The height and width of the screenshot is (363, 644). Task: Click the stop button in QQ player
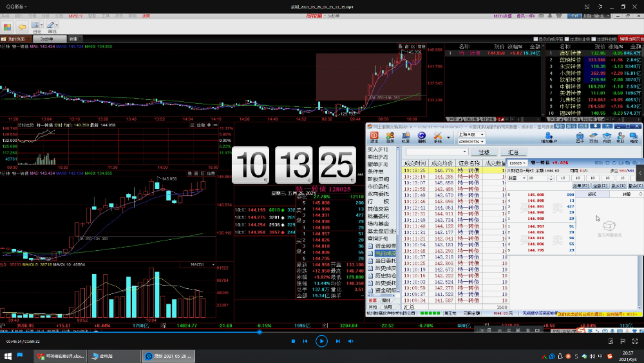293,341
